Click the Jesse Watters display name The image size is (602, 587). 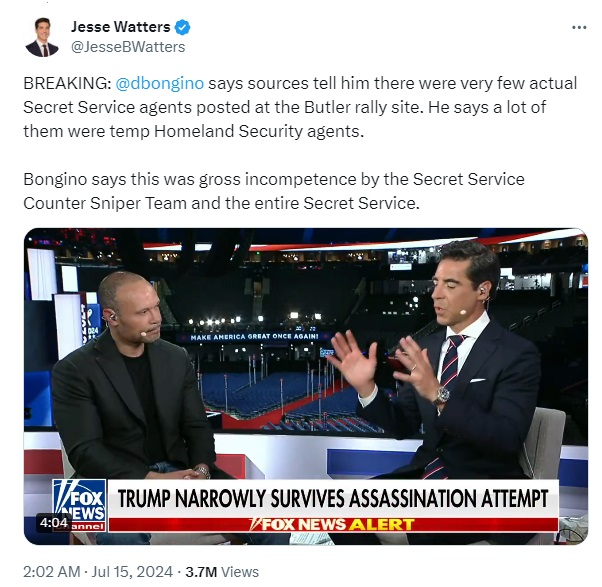coord(121,27)
